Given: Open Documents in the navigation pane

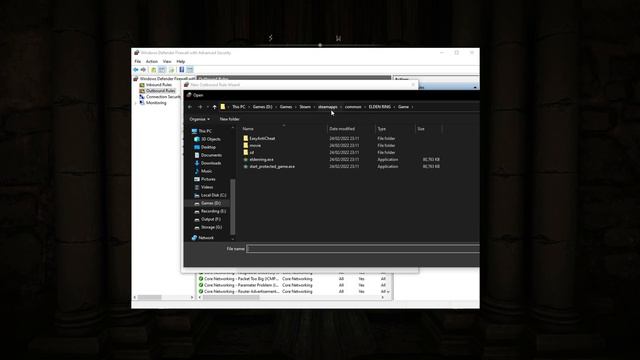Looking at the screenshot, I should 211,155.
